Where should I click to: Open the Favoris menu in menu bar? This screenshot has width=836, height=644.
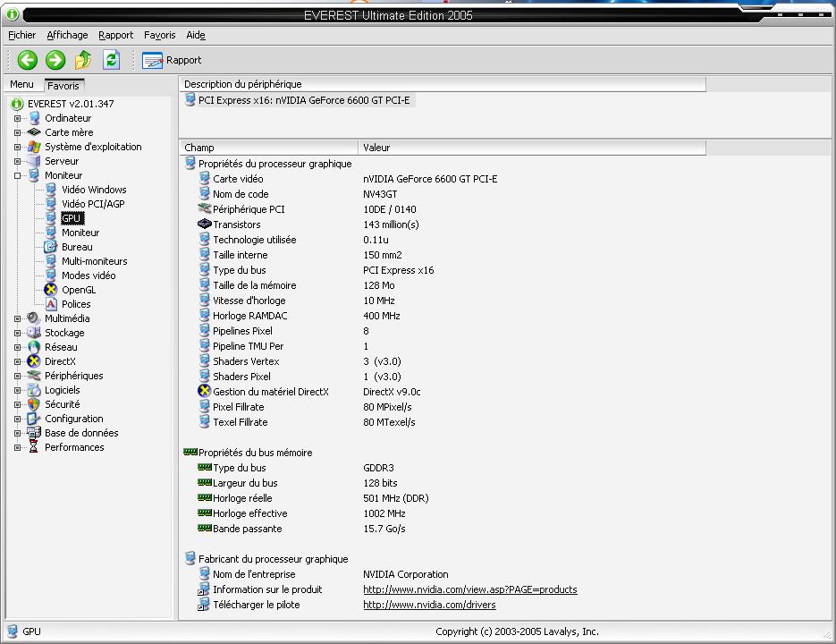159,35
